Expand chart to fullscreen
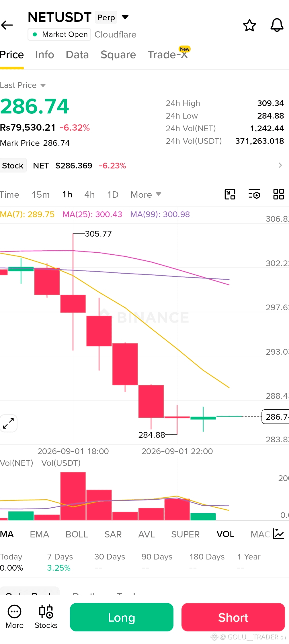This screenshot has height=644, width=289. [8, 423]
